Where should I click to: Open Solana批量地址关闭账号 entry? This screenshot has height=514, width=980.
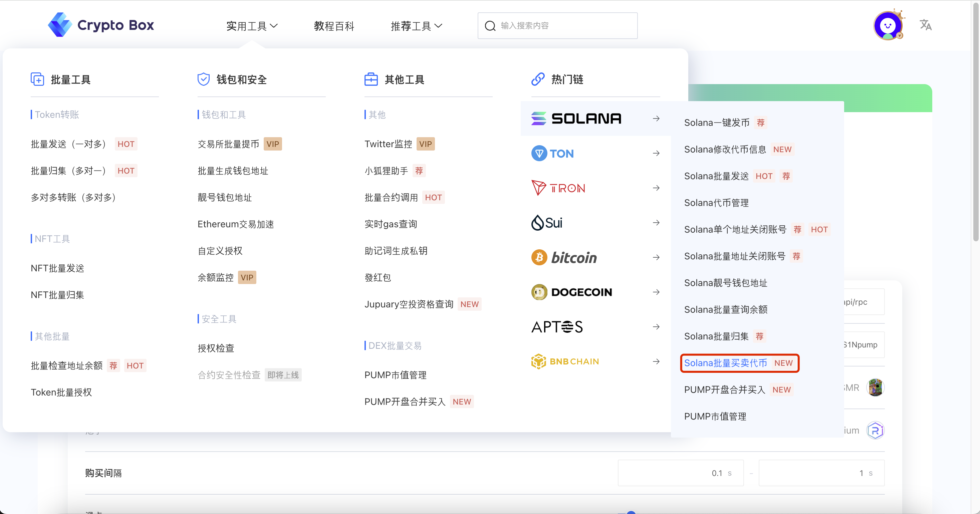(735, 256)
